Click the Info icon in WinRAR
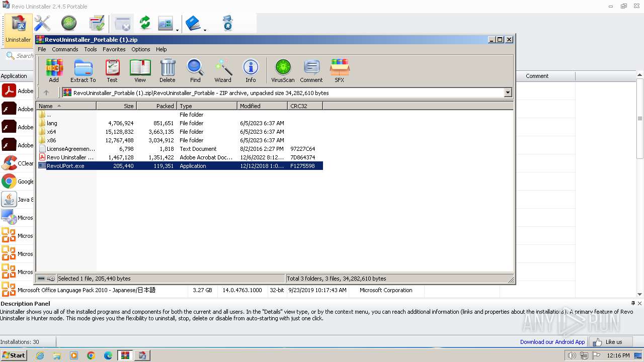 (251, 70)
